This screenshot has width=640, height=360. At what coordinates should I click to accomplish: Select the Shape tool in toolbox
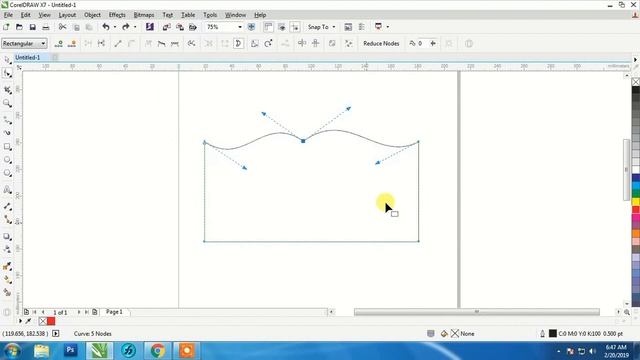pyautogui.click(x=7, y=74)
